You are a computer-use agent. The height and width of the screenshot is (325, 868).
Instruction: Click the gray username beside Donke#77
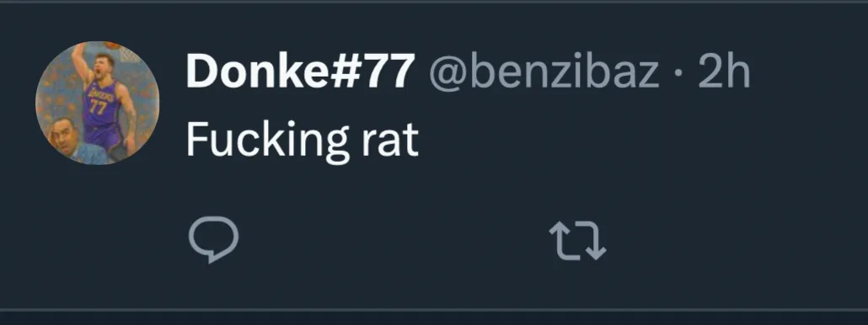pyautogui.click(x=544, y=72)
